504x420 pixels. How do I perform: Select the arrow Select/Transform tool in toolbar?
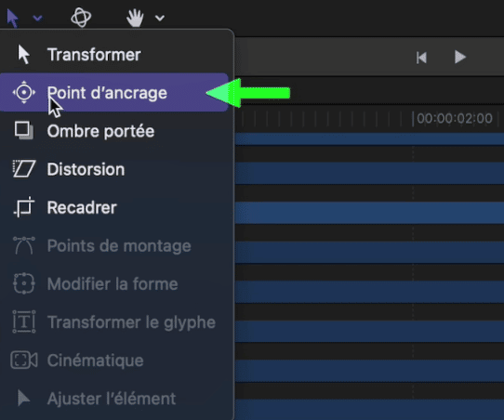coord(13,18)
